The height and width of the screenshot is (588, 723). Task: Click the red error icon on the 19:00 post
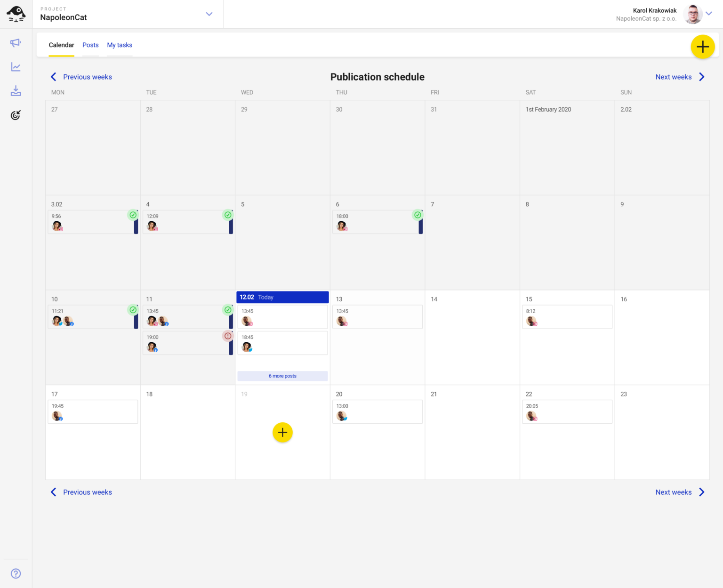point(228,336)
